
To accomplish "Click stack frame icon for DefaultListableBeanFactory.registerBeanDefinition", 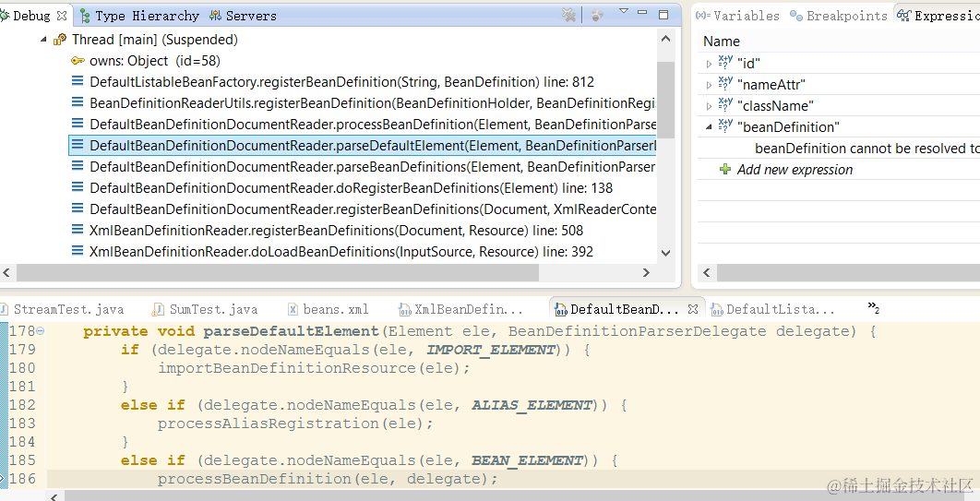I will tap(78, 81).
